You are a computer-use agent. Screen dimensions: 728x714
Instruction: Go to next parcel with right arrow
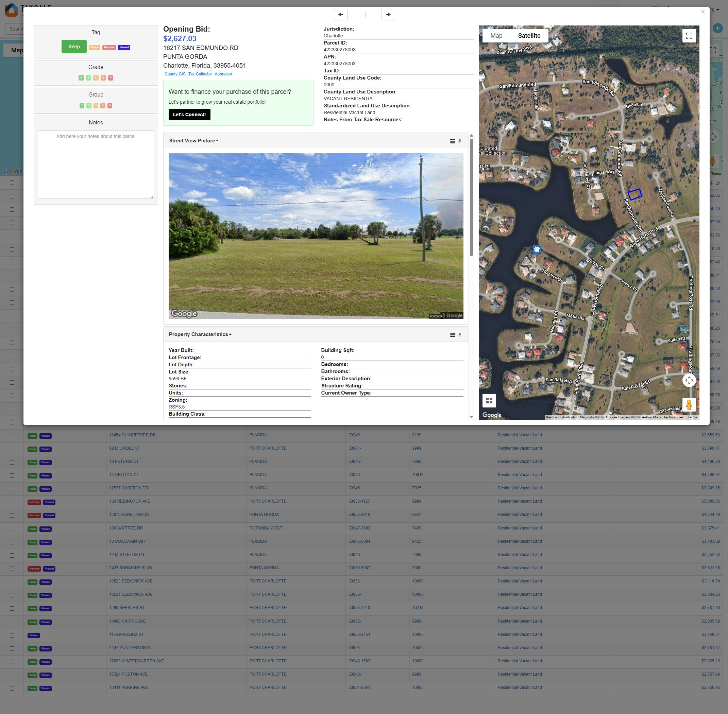[388, 15]
